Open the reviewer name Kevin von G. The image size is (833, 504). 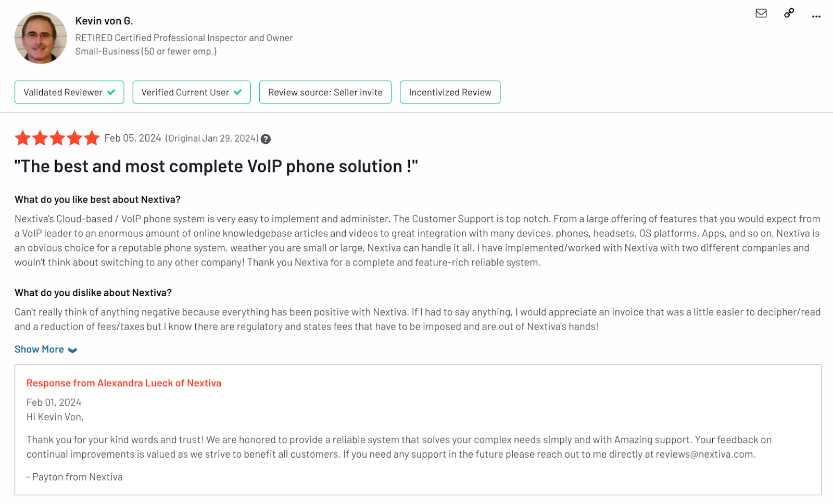(104, 21)
